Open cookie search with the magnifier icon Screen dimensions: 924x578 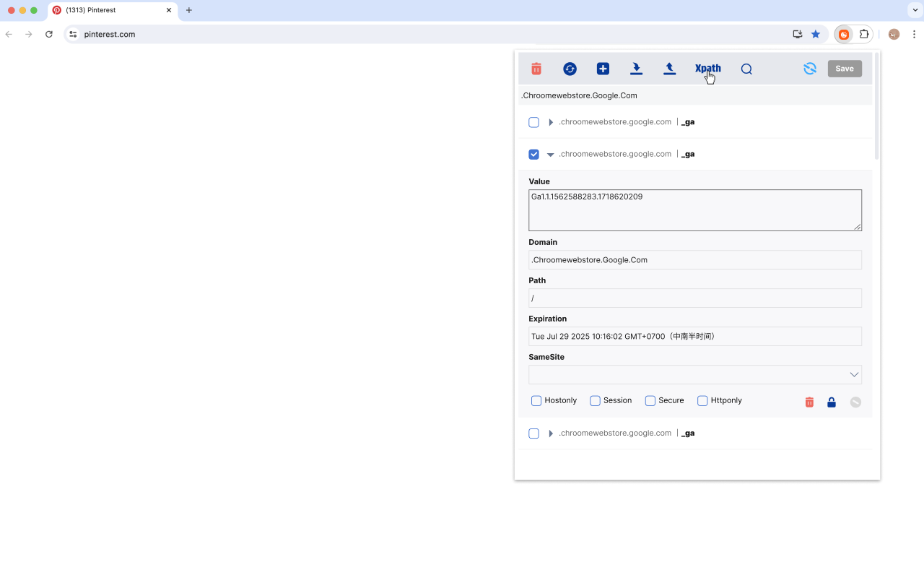746,69
